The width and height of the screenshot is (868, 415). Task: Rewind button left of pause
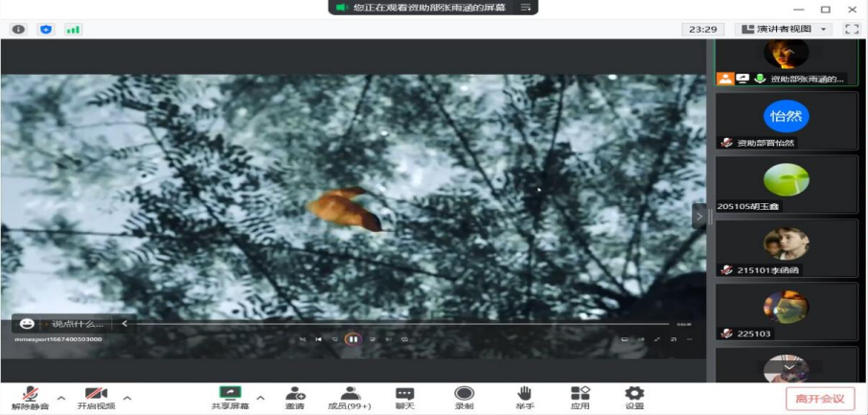335,339
